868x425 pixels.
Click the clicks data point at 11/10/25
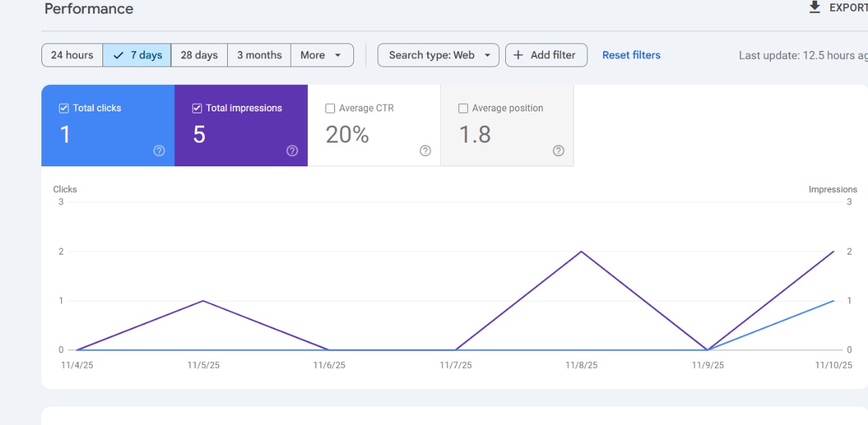pos(833,301)
